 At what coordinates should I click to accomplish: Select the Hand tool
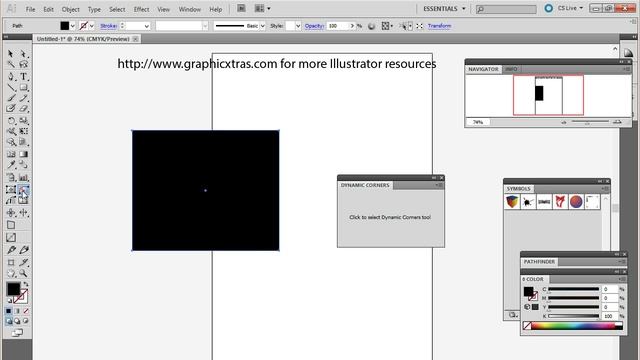[11, 273]
